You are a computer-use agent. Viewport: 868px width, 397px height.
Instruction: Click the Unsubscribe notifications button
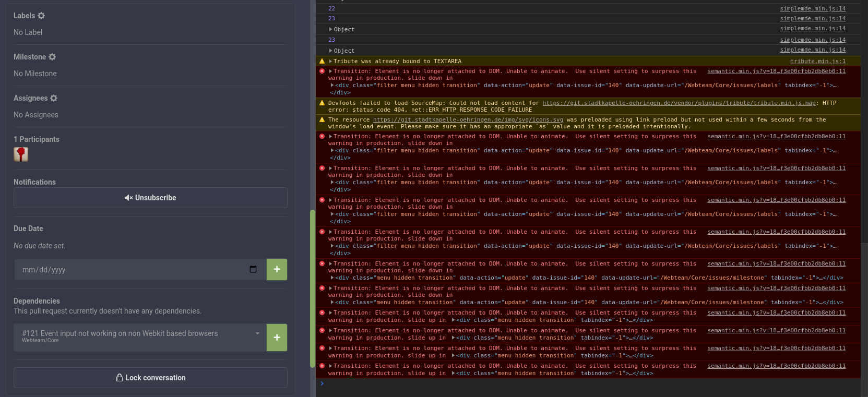coord(150,198)
